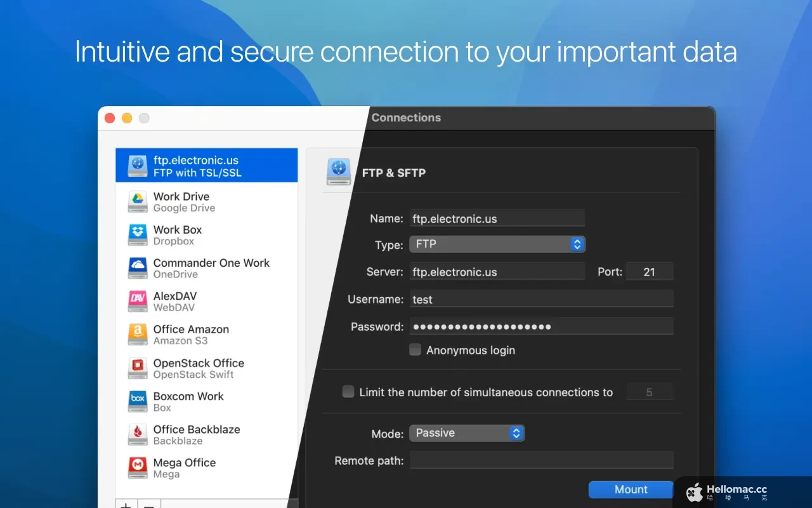Click the WebDAV icon for AlexDAV

pyautogui.click(x=138, y=302)
